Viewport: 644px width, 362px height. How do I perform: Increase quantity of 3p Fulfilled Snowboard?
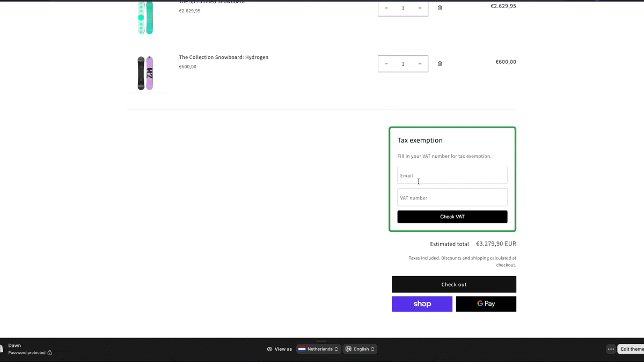tap(420, 8)
